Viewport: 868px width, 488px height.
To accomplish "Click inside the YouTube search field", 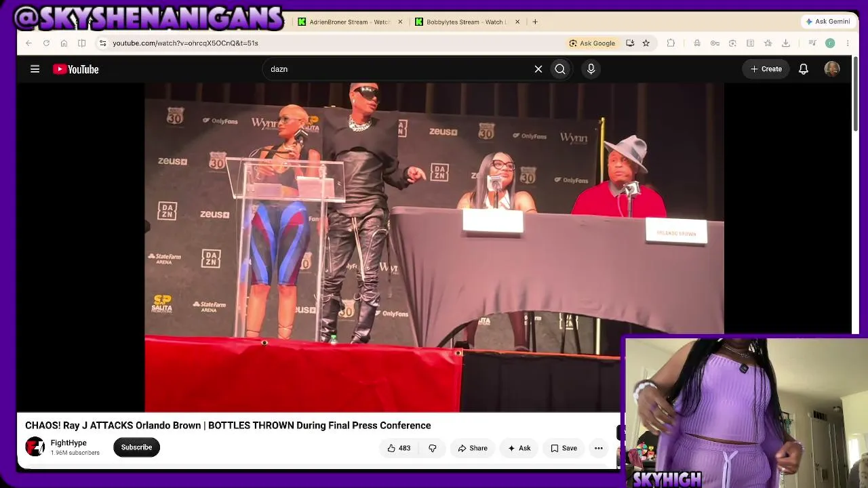I will 400,69.
